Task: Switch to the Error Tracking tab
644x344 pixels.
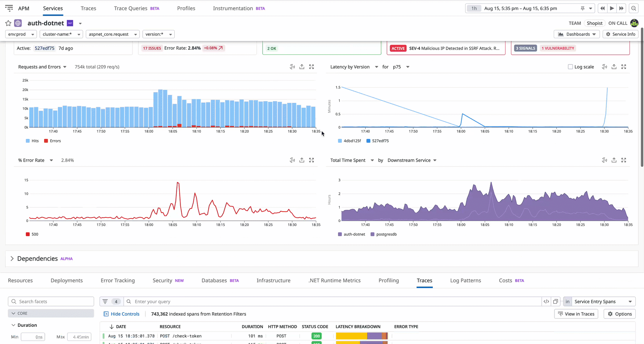Action: pos(118,281)
